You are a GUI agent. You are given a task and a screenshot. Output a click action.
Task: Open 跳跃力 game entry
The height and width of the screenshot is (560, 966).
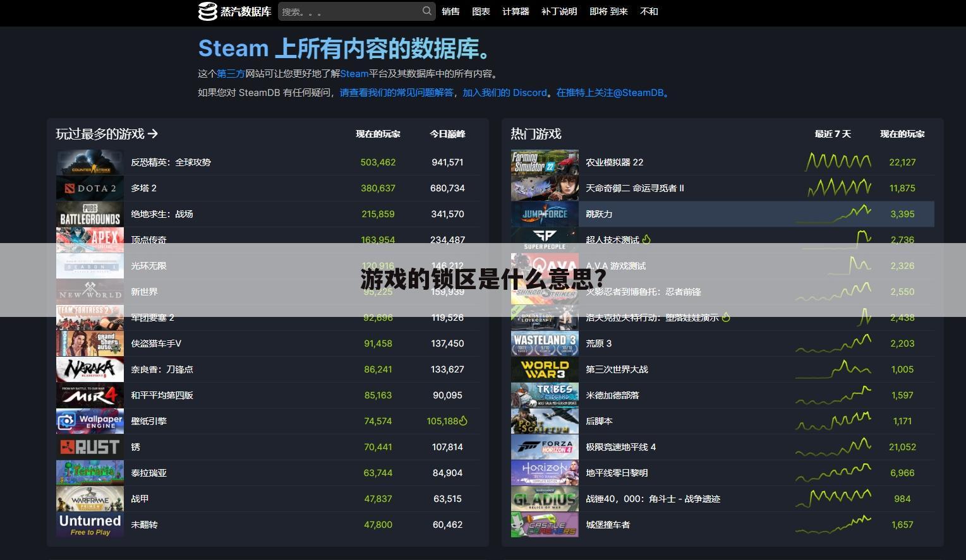(599, 214)
